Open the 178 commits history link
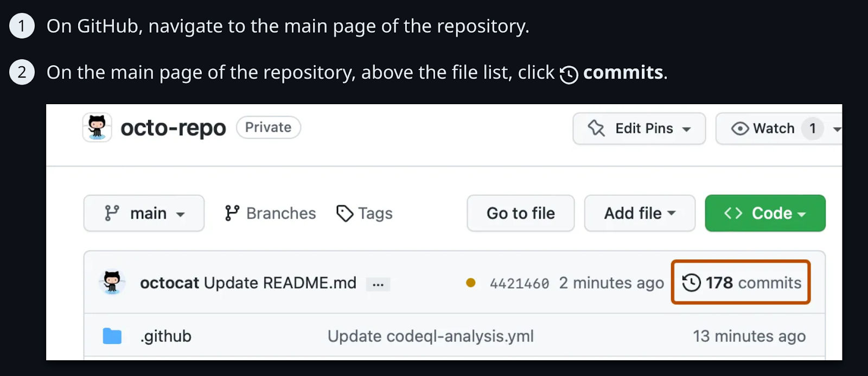Image resolution: width=868 pixels, height=376 pixels. tap(741, 283)
